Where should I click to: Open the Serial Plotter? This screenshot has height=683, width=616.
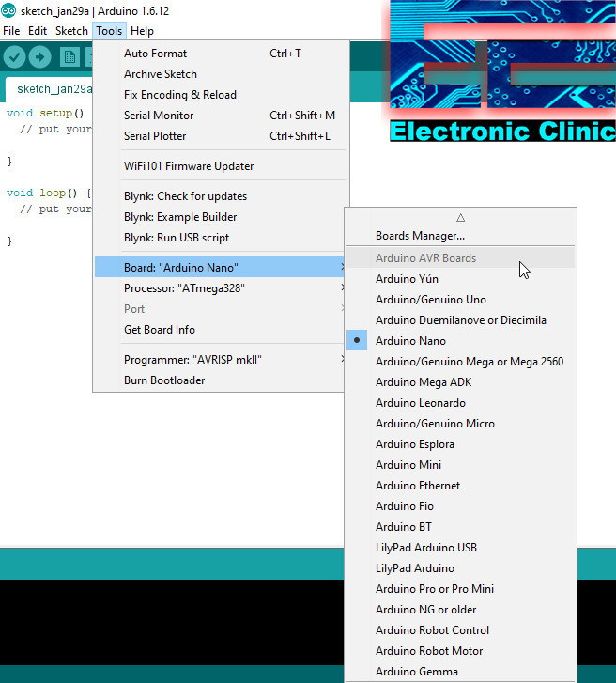220,136
